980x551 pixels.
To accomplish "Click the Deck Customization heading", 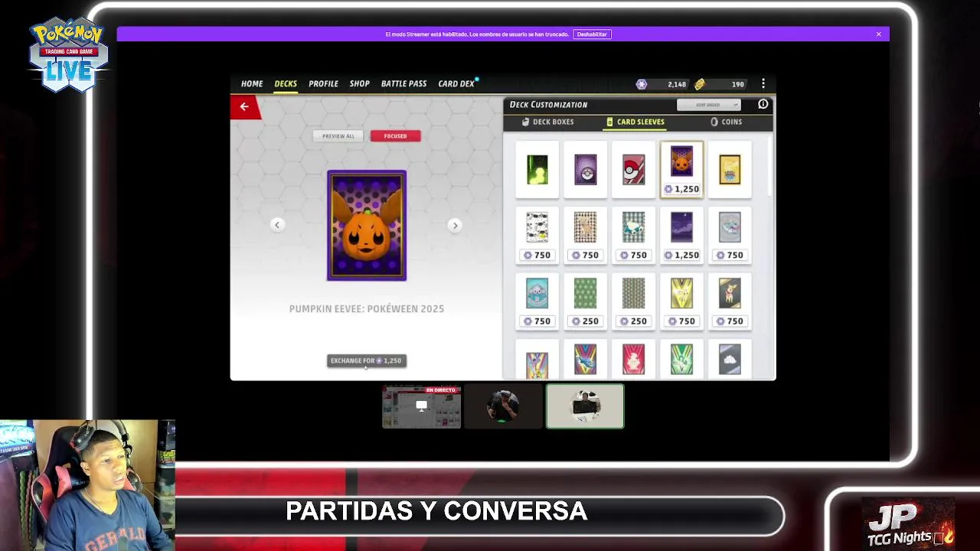I will click(548, 105).
